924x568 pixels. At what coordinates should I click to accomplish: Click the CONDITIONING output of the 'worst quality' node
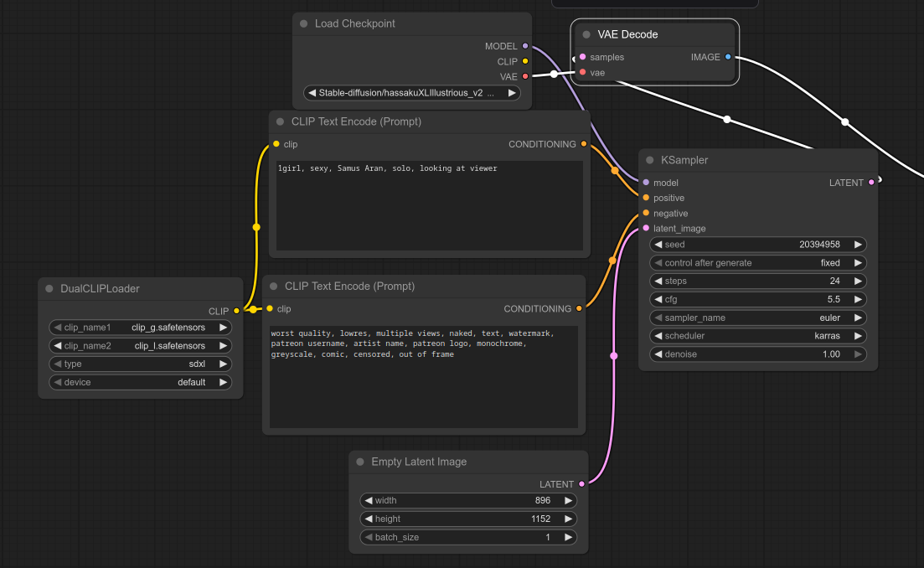[x=579, y=309]
